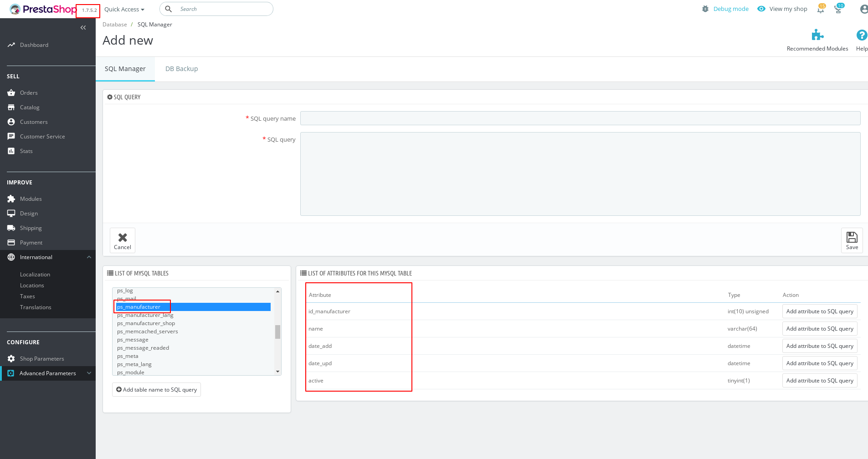
Task: Open the Orders menu item
Action: 29,93
